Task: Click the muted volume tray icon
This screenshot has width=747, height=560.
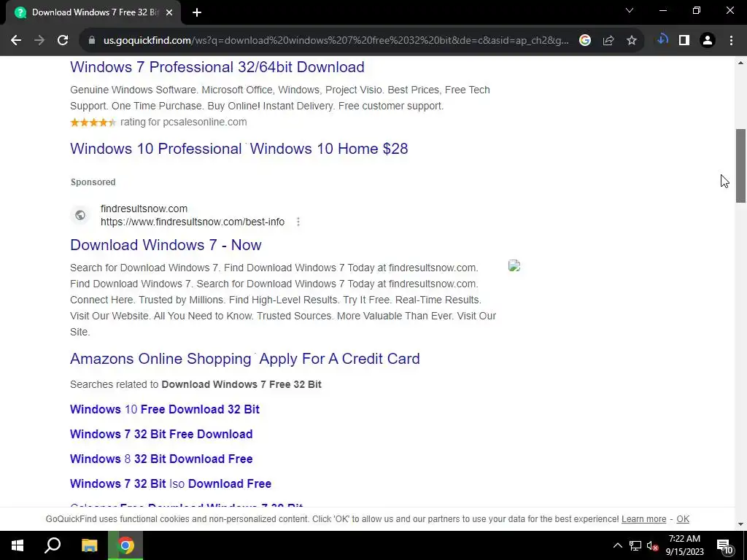Action: 653,545
